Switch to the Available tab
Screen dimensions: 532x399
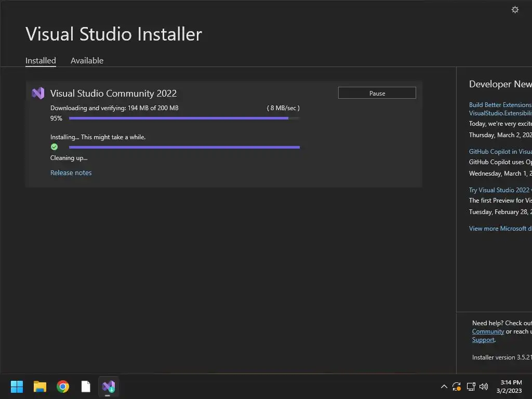point(87,61)
